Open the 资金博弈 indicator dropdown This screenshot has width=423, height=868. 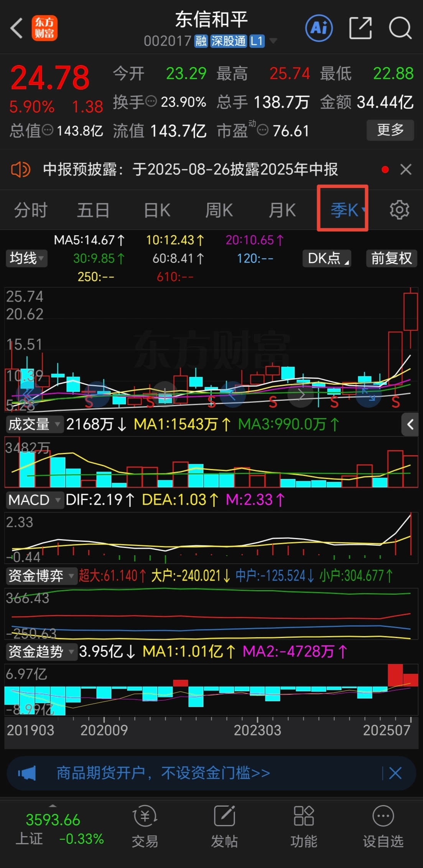pyautogui.click(x=41, y=576)
